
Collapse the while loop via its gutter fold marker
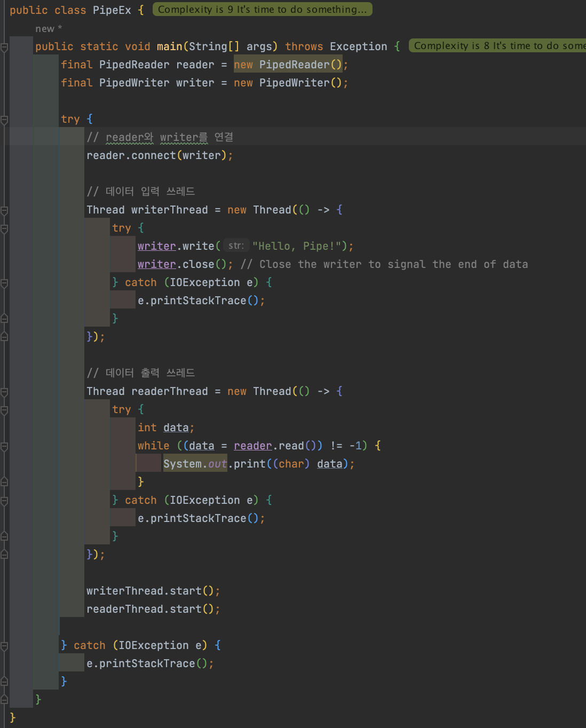pyautogui.click(x=4, y=446)
